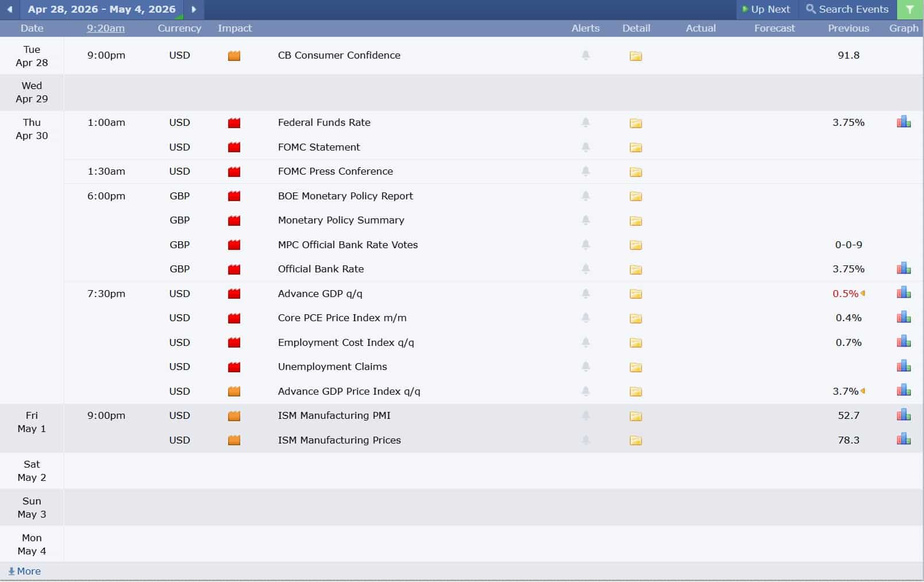This screenshot has width=924, height=582.
Task: Click the 9:20am time setting link
Action: (106, 28)
